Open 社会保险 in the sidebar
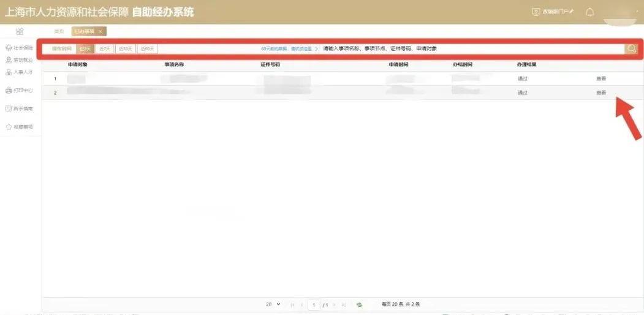644x315 pixels. click(20, 48)
